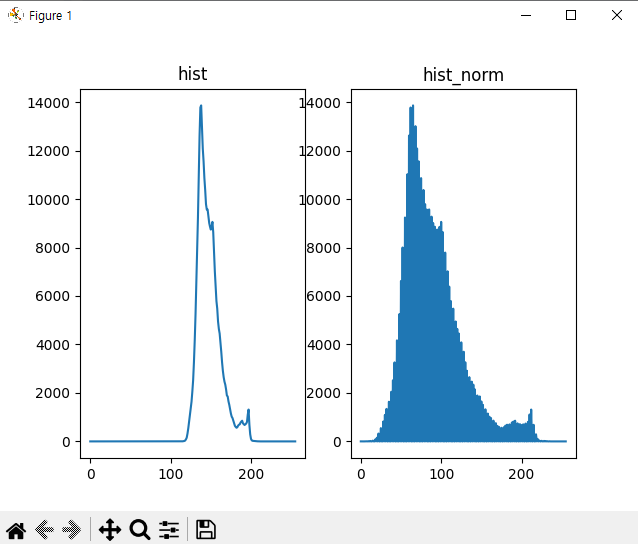Minimize the Figure 1 window
The image size is (638, 544).
coord(526,15)
